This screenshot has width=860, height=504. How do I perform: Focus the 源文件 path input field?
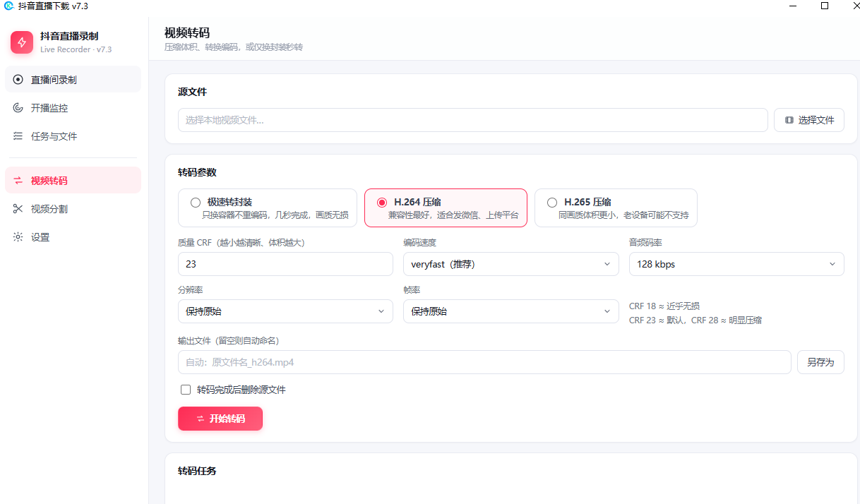[x=473, y=120]
